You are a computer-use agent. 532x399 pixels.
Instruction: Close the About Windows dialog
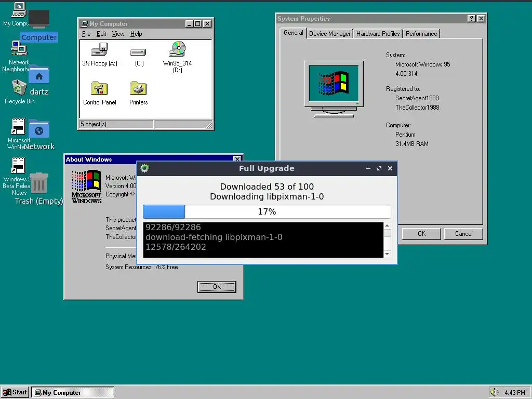click(x=237, y=159)
